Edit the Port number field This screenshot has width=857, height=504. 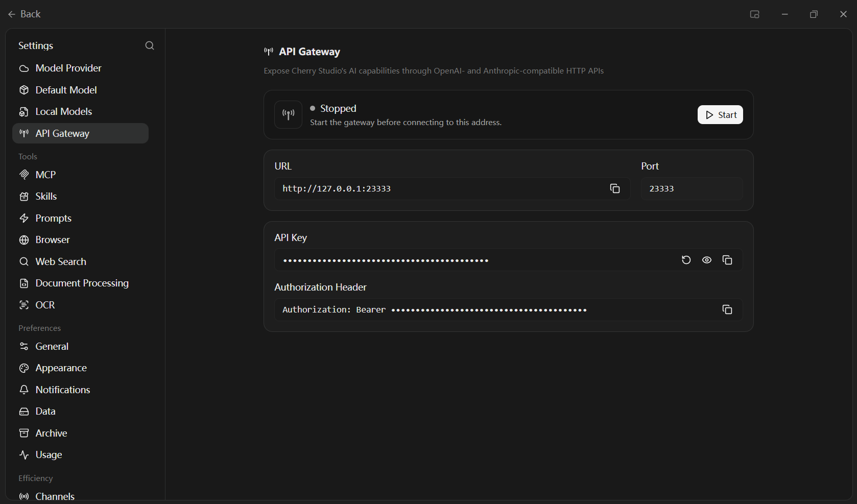(692, 188)
